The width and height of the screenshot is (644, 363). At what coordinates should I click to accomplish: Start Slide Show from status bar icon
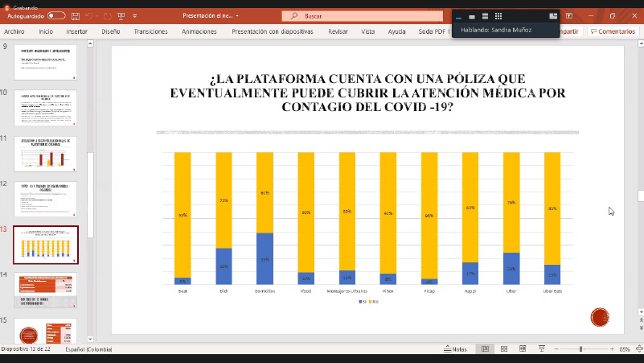[542, 349]
